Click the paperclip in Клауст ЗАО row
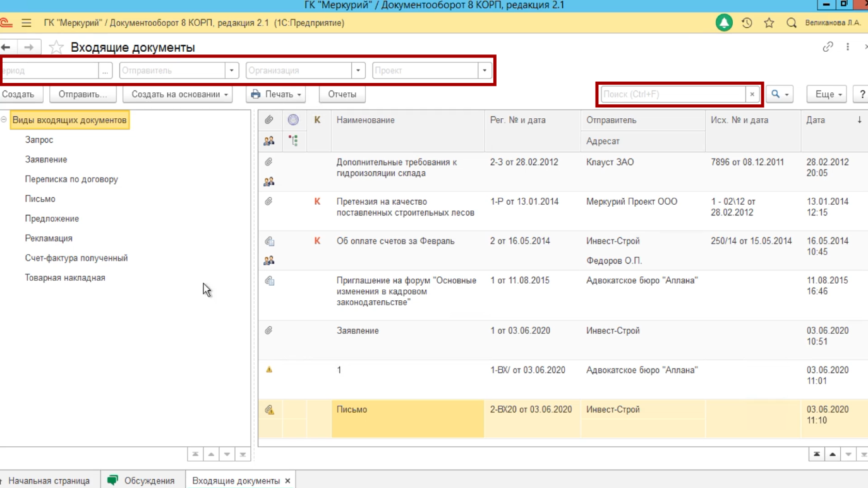Screen dimensions: 868x488 (x=268, y=162)
